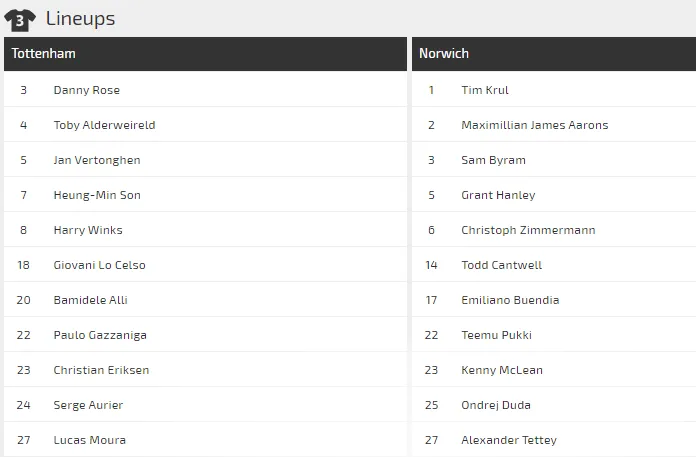Select the Tottenham team header

(x=44, y=54)
